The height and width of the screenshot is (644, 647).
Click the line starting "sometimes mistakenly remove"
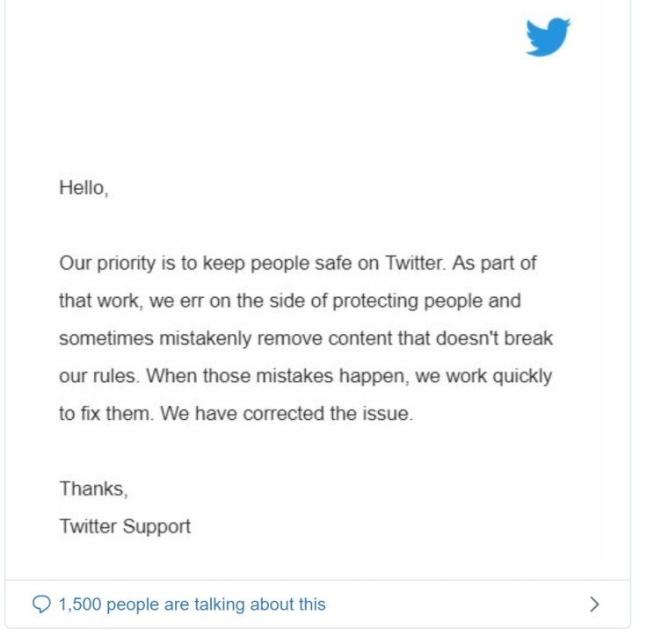coord(305,338)
